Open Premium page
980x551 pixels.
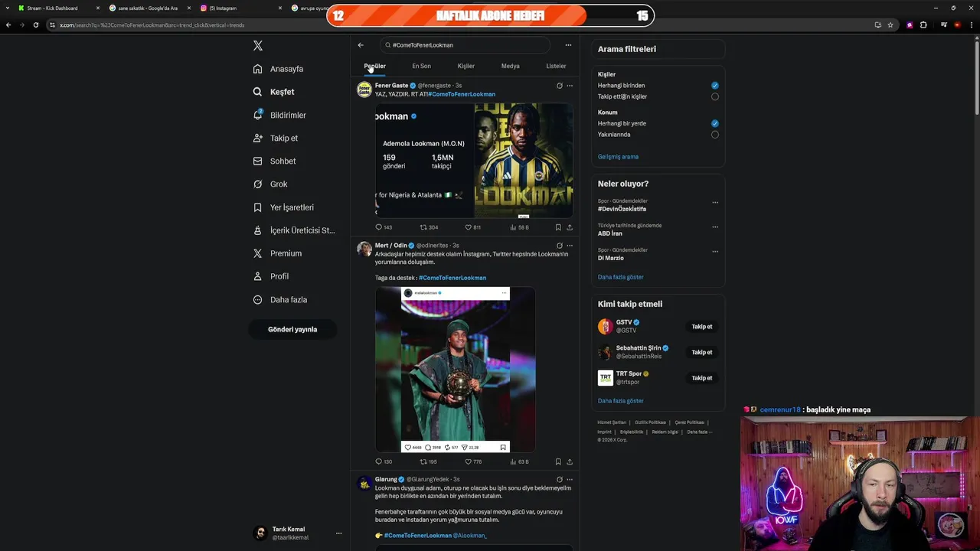278,253
